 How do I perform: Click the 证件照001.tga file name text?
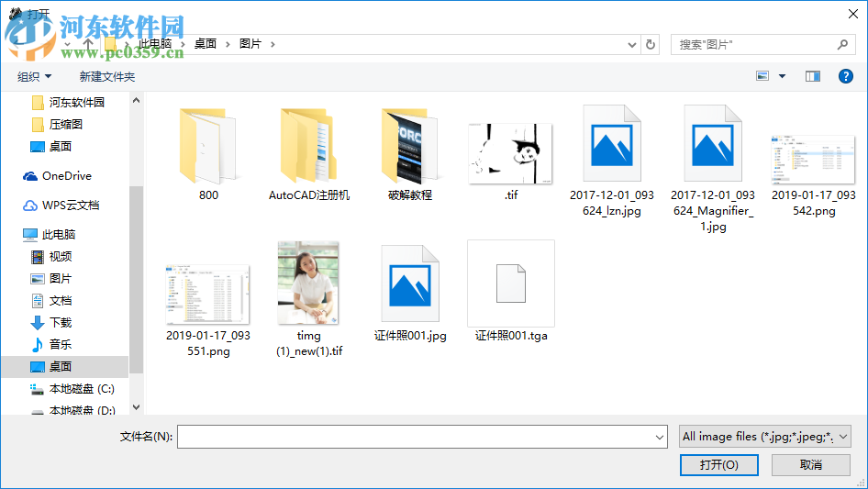pyautogui.click(x=511, y=336)
